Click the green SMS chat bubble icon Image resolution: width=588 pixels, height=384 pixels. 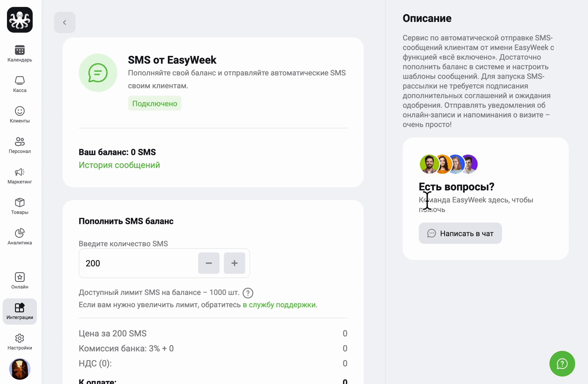click(x=98, y=73)
